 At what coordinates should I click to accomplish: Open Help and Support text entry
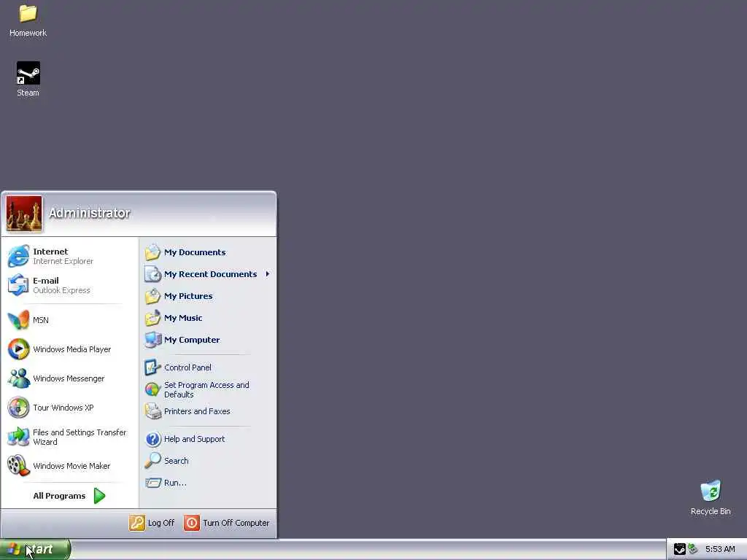194,439
